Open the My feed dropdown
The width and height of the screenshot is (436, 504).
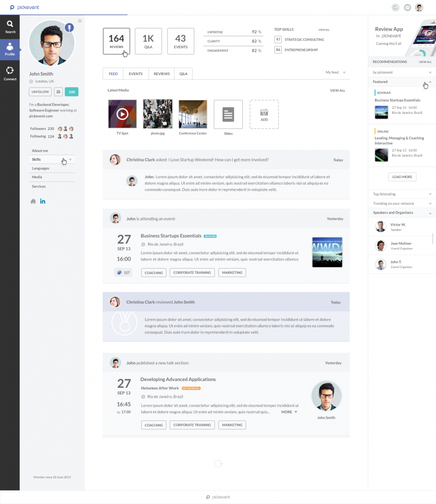tap(336, 73)
